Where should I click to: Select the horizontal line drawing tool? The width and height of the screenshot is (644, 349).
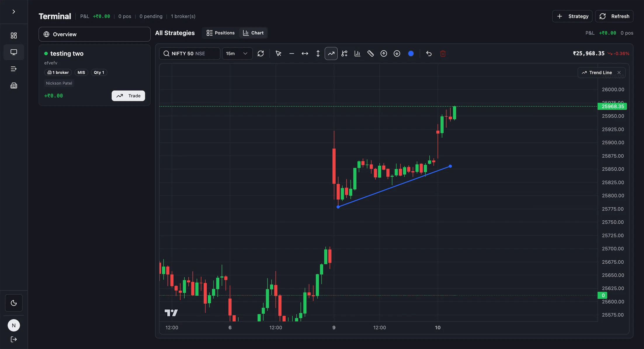(x=291, y=53)
